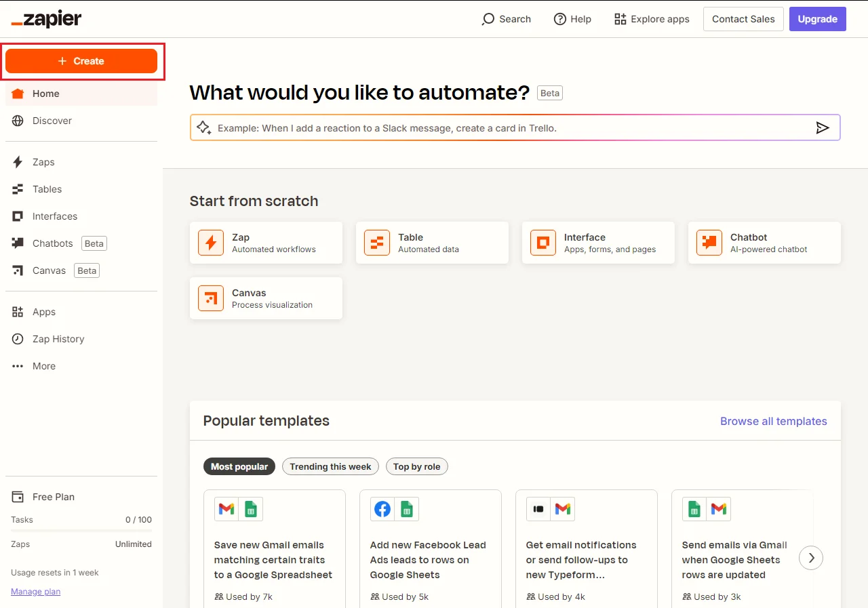Screen dimensions: 868x608
Task: Switch to Trending this week tab
Action: [330, 466]
